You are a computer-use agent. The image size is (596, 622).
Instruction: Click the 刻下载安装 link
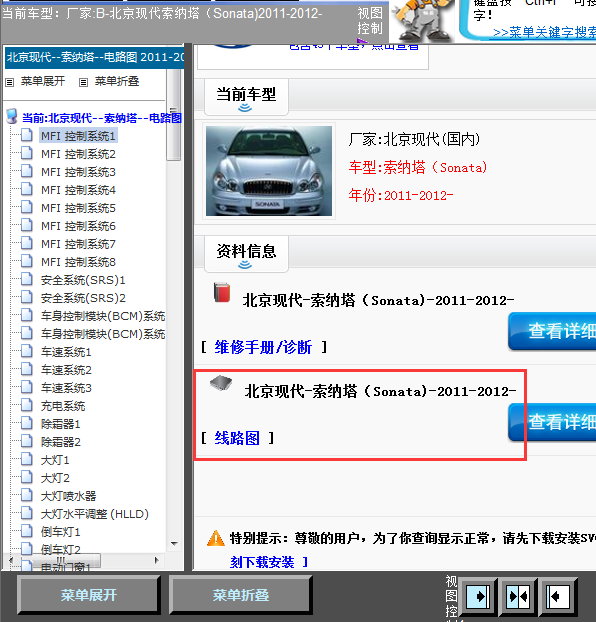262,562
